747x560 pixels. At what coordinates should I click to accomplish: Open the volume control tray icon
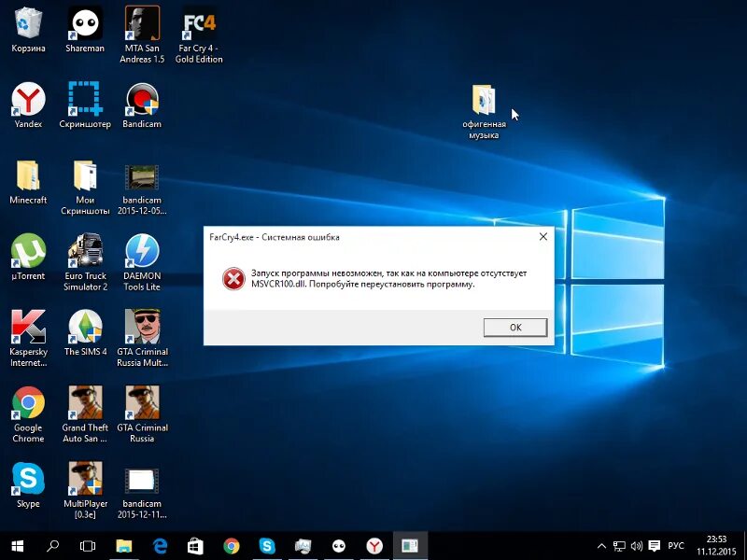(x=637, y=546)
